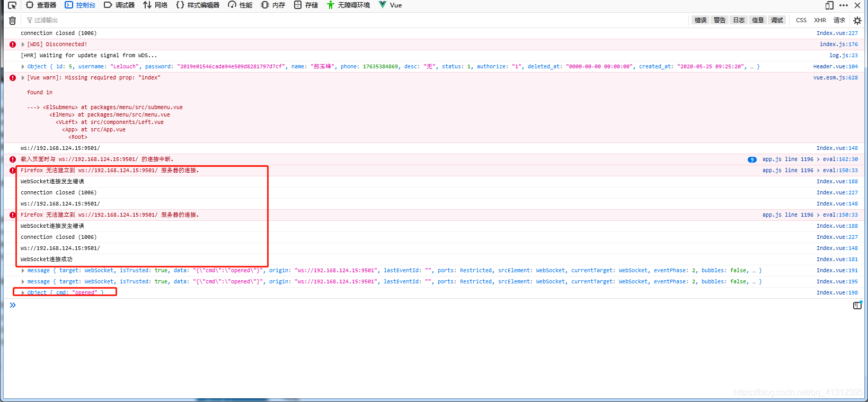Open the 无障碍环境 accessibility tab
This screenshot has width=868, height=402.
348,5
